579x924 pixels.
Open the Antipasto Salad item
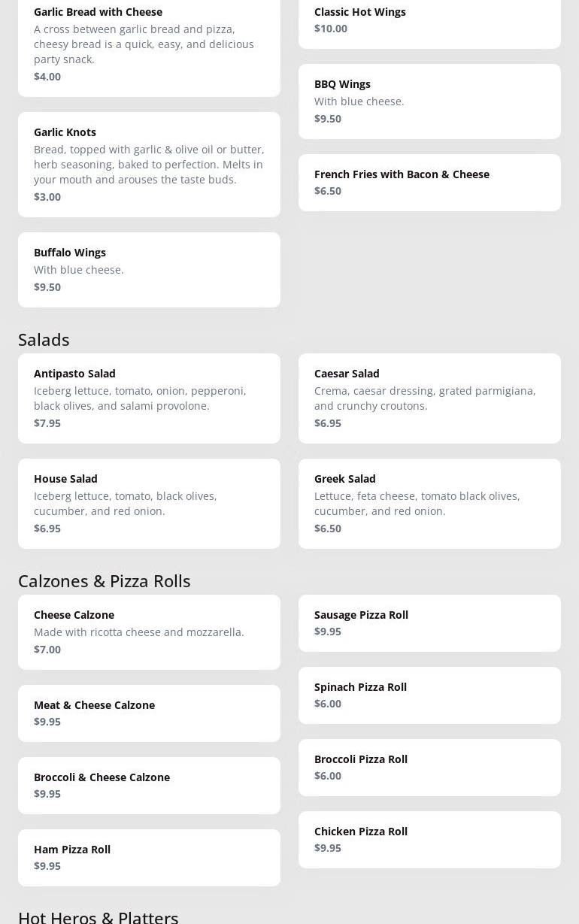(x=149, y=398)
